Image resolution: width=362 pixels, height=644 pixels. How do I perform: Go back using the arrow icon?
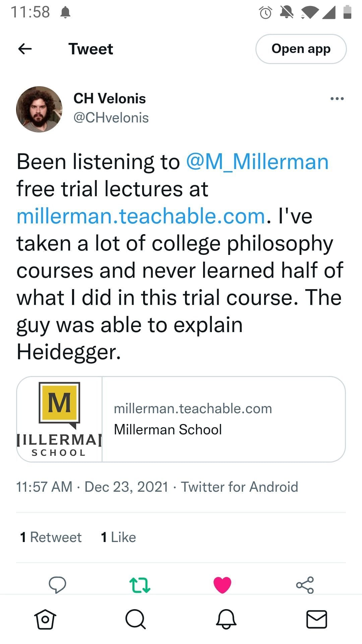pyautogui.click(x=25, y=49)
